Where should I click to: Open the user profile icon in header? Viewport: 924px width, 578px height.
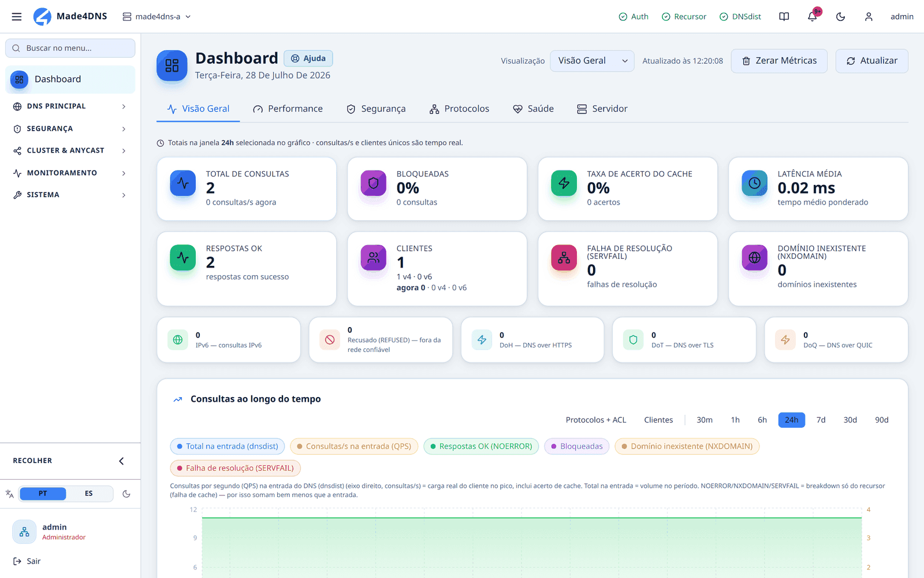(x=869, y=17)
